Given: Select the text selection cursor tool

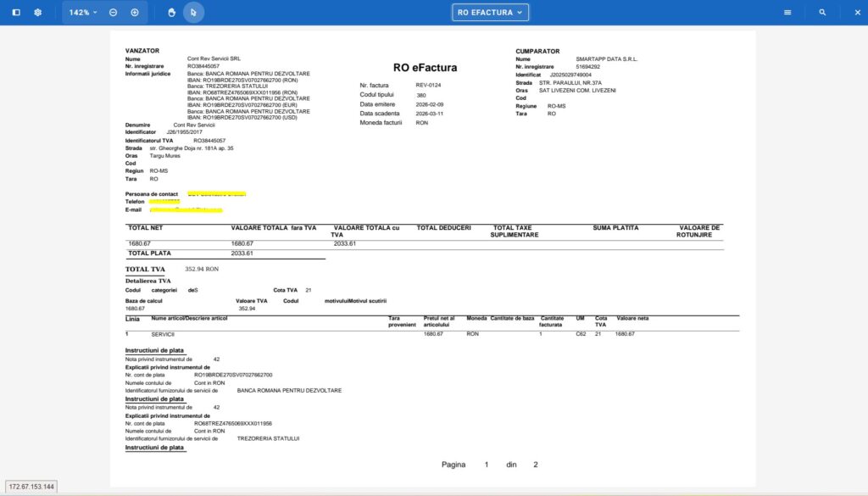Looking at the screenshot, I should [193, 13].
